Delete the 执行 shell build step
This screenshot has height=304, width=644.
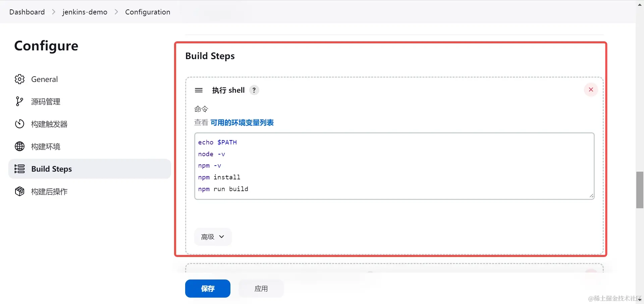591,90
